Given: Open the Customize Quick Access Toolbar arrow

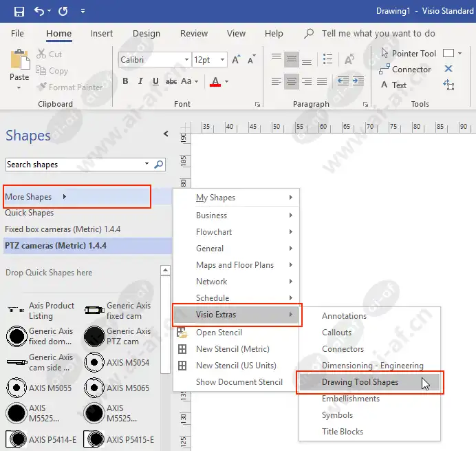Looking at the screenshot, I should [83, 11].
